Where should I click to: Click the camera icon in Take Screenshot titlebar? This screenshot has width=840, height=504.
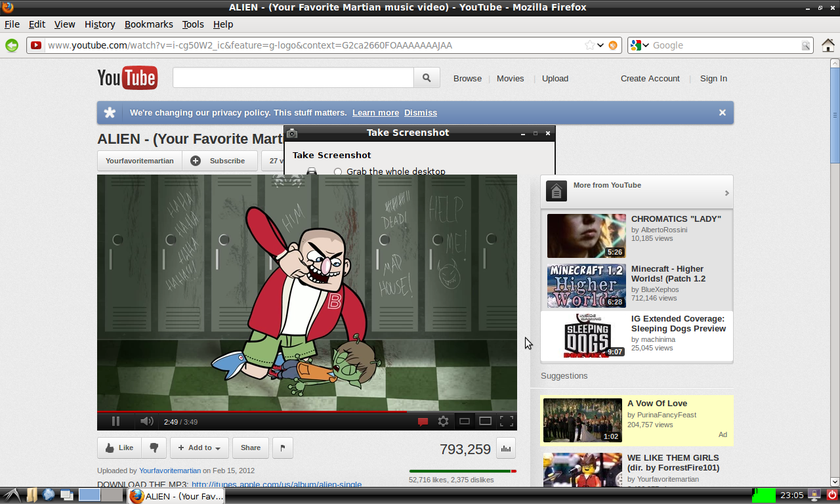pyautogui.click(x=292, y=133)
